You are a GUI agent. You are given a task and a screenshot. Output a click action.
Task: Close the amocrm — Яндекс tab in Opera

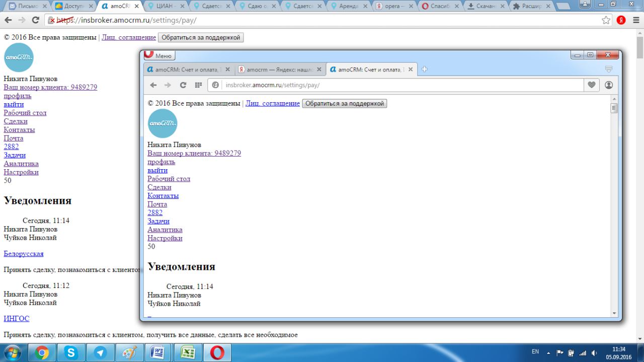319,69
